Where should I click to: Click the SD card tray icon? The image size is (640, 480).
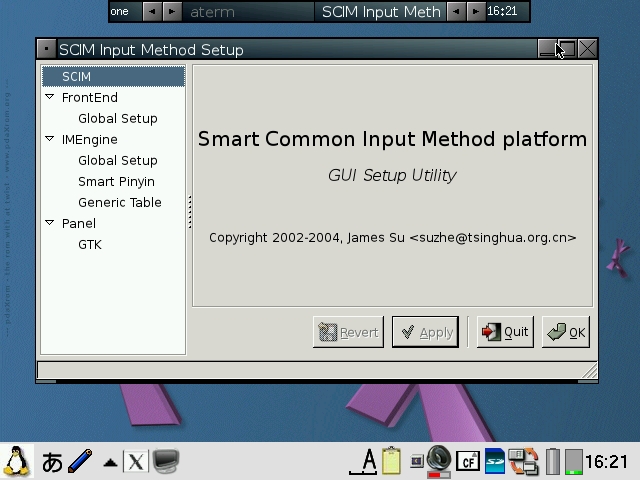pyautogui.click(x=495, y=461)
